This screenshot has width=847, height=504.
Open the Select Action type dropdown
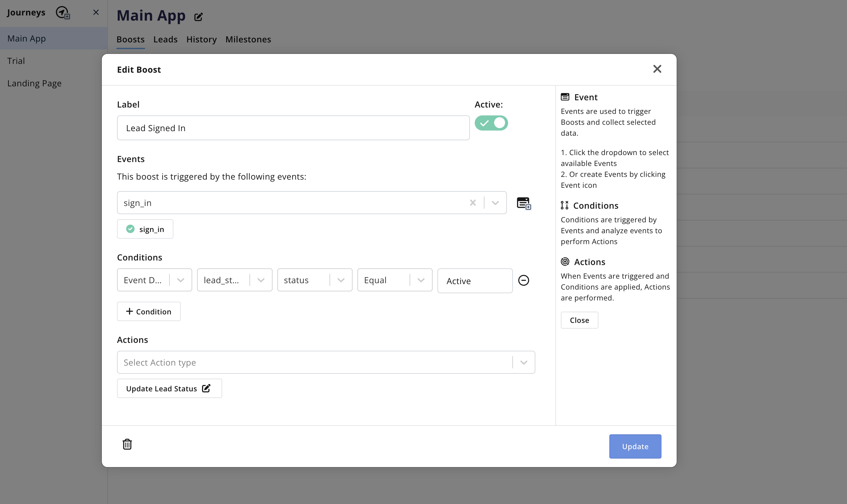[x=524, y=362]
